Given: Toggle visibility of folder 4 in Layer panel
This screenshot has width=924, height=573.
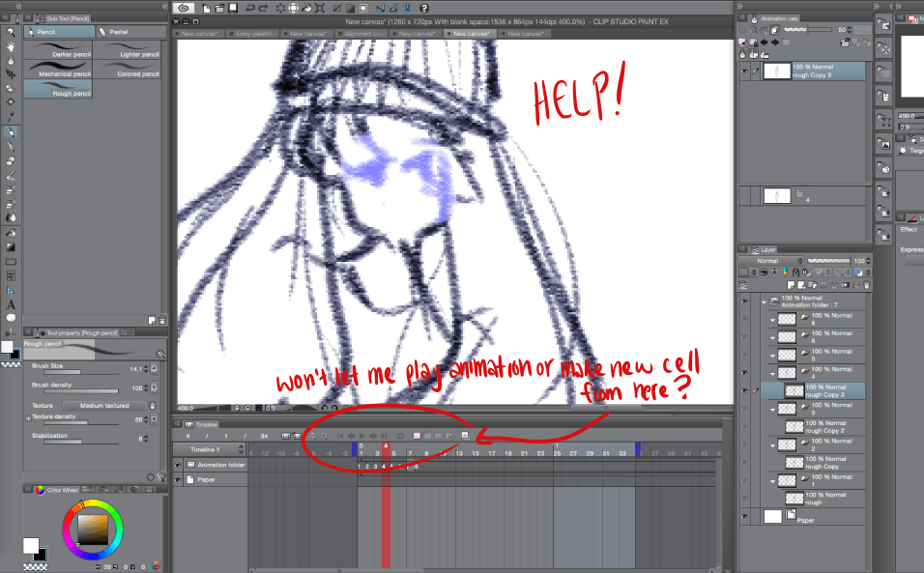Looking at the screenshot, I should pyautogui.click(x=744, y=373).
